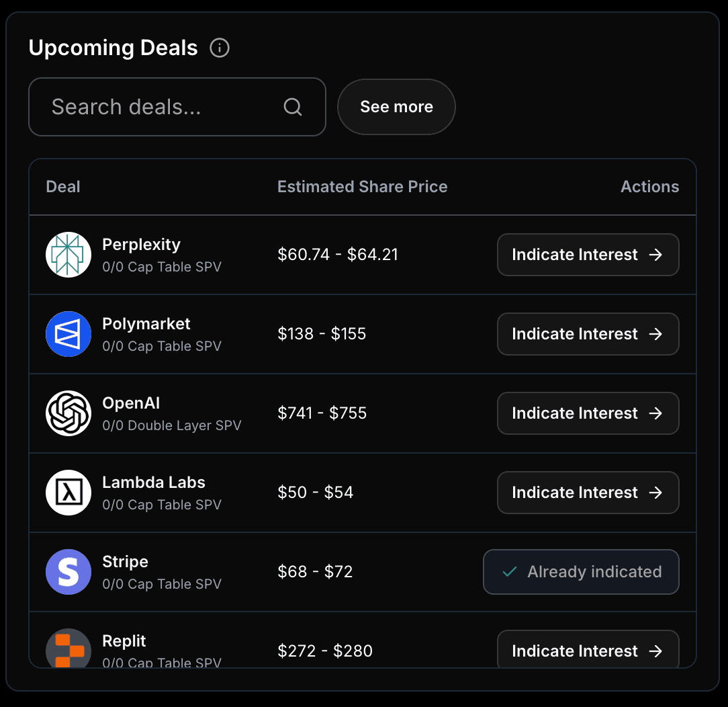Indicate Interest in the Perplexity deal
Image resolution: width=728 pixels, height=707 pixels.
[588, 255]
